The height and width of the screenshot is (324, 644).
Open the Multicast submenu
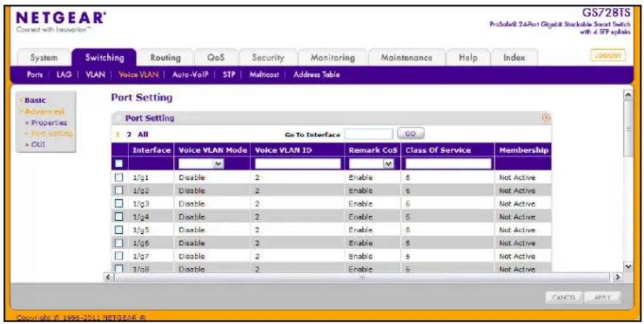click(x=264, y=75)
